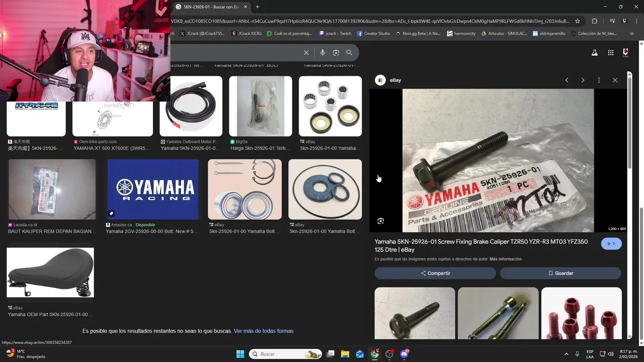Open eBay bearings and seals thumbnail
This screenshot has height=362, width=644.
[x=330, y=106]
